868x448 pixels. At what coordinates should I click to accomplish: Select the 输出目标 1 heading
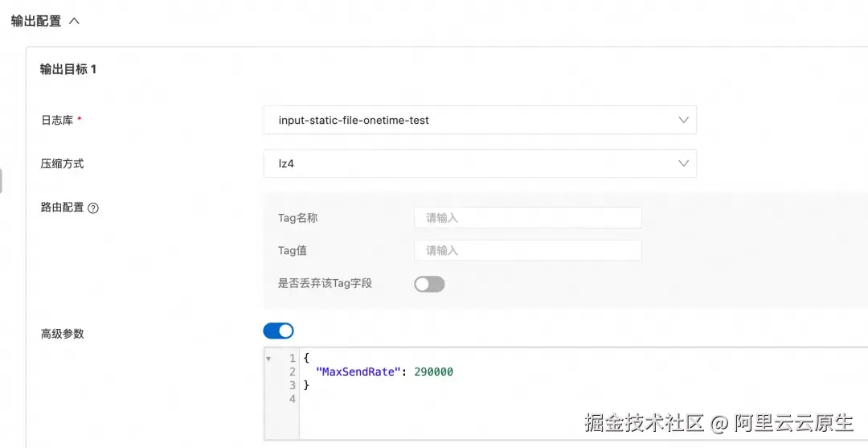click(x=68, y=69)
